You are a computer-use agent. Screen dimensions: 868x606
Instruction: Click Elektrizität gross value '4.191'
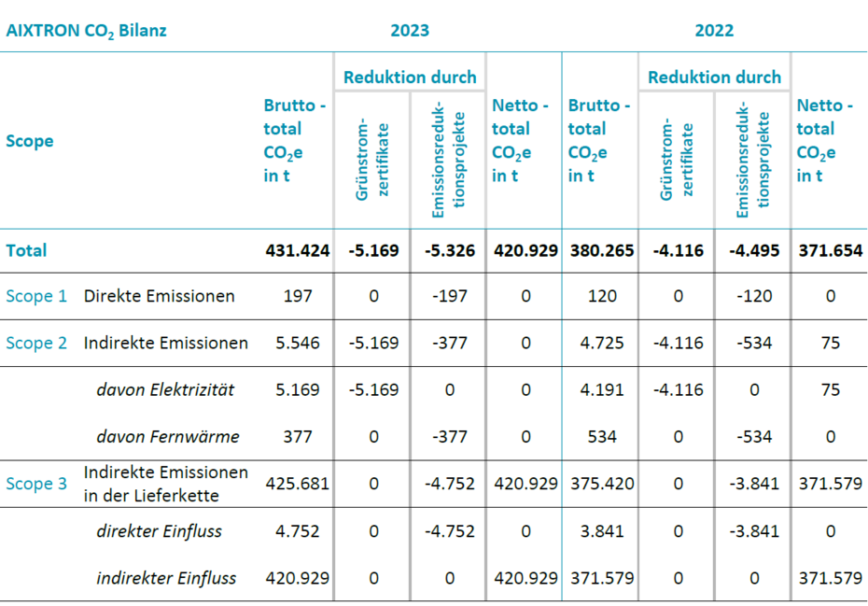tap(602, 390)
